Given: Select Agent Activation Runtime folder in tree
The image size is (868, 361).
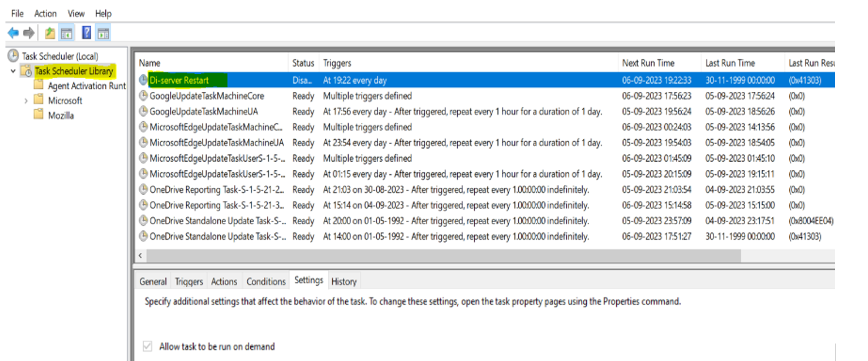Looking at the screenshot, I should click(x=86, y=86).
